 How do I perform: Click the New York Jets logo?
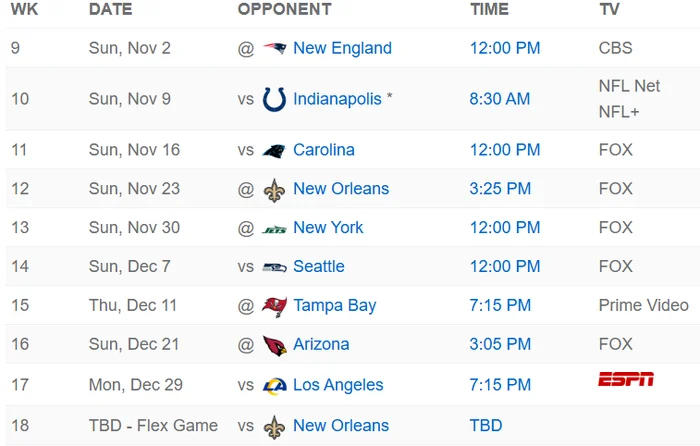[x=274, y=228]
